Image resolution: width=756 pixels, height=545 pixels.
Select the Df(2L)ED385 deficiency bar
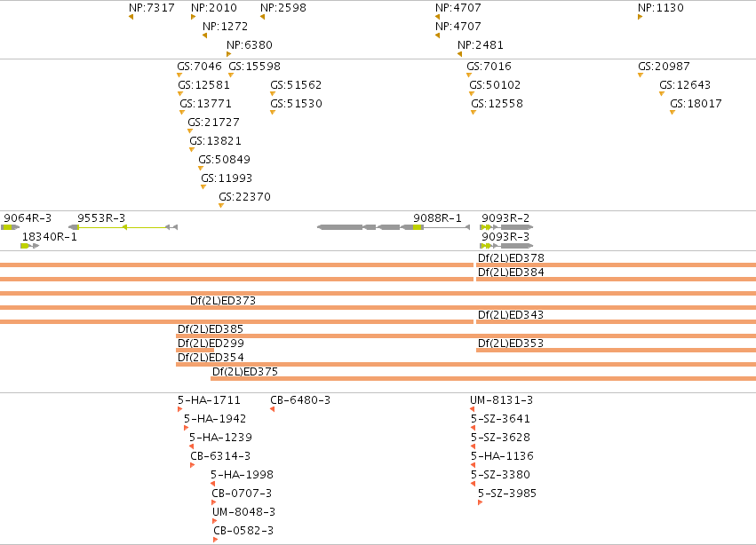coord(466,336)
